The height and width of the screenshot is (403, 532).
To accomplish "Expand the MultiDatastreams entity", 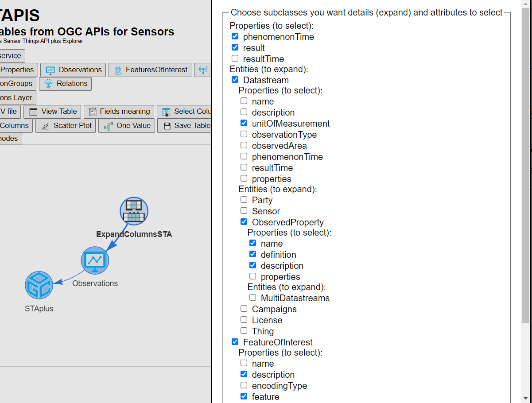I will (253, 298).
